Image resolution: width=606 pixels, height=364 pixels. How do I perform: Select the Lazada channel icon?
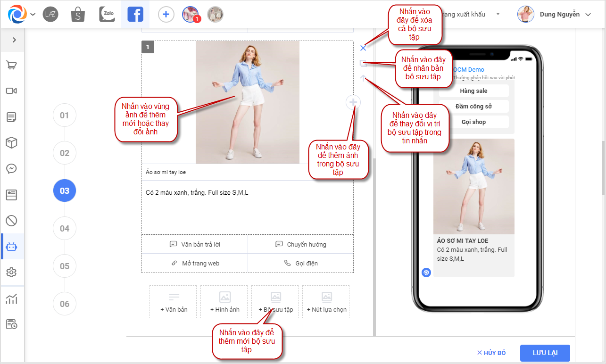point(50,15)
